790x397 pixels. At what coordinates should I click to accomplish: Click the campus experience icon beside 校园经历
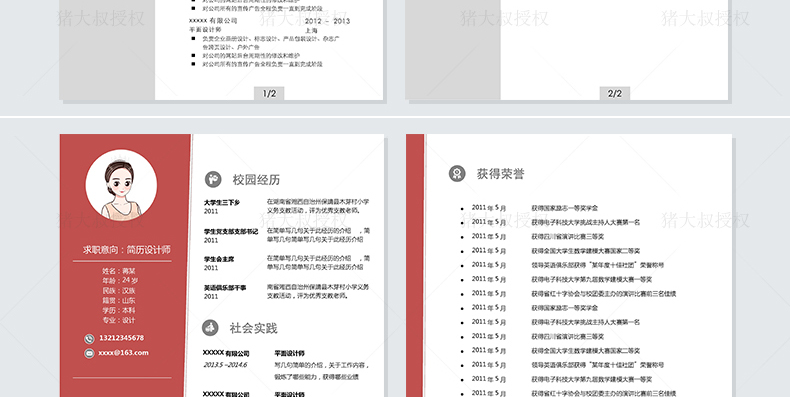pyautogui.click(x=213, y=179)
